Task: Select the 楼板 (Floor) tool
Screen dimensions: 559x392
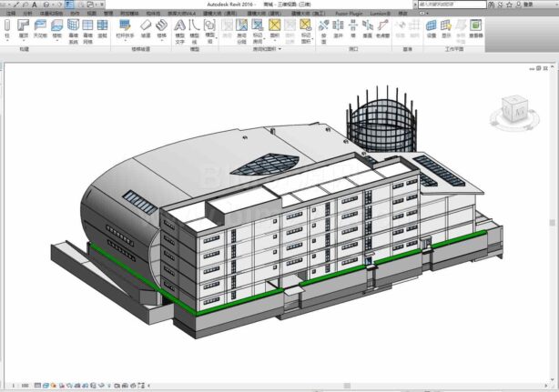Action: pyautogui.click(x=57, y=29)
